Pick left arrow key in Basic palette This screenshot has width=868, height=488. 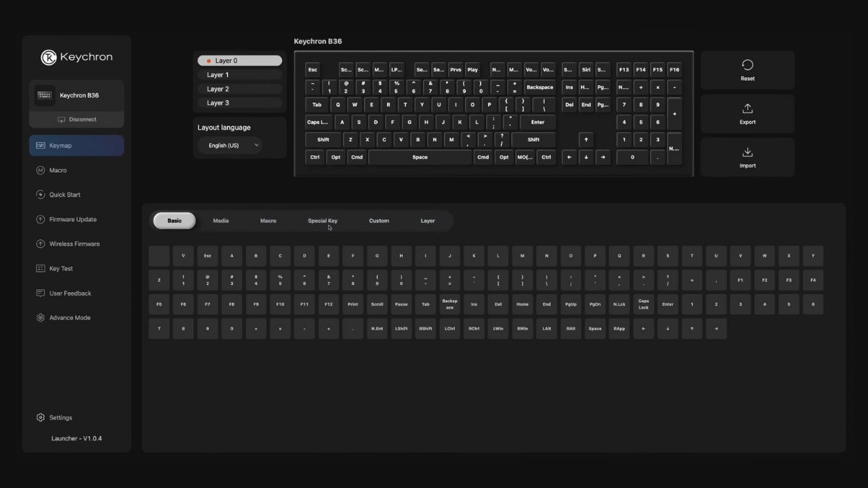[643, 328]
